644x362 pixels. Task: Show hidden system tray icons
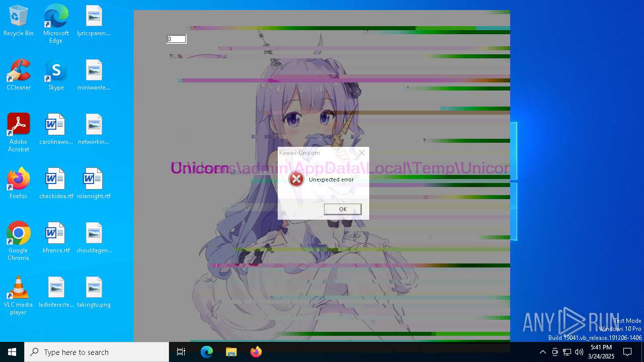click(x=542, y=352)
